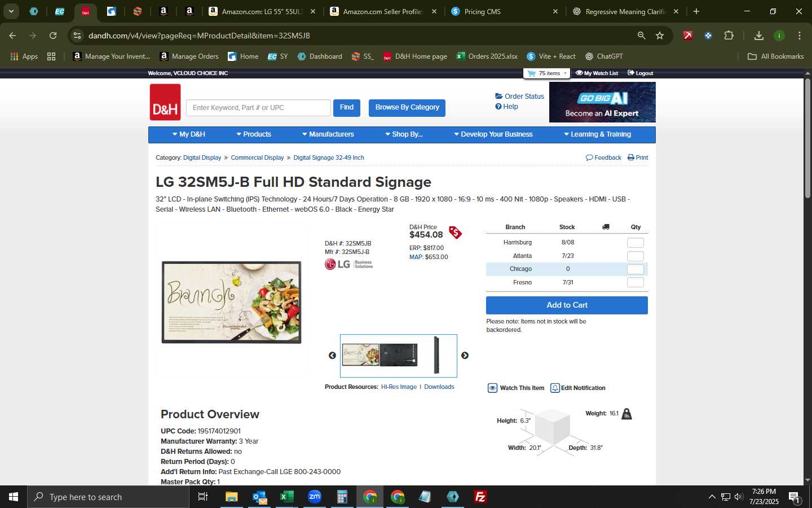Toggle Watch This Item eye icon

pos(492,388)
